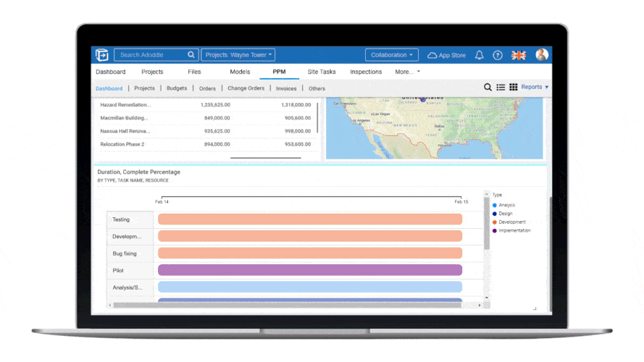The image size is (644, 362).
Task: Switch to the Site Tasks tab
Action: tap(322, 72)
